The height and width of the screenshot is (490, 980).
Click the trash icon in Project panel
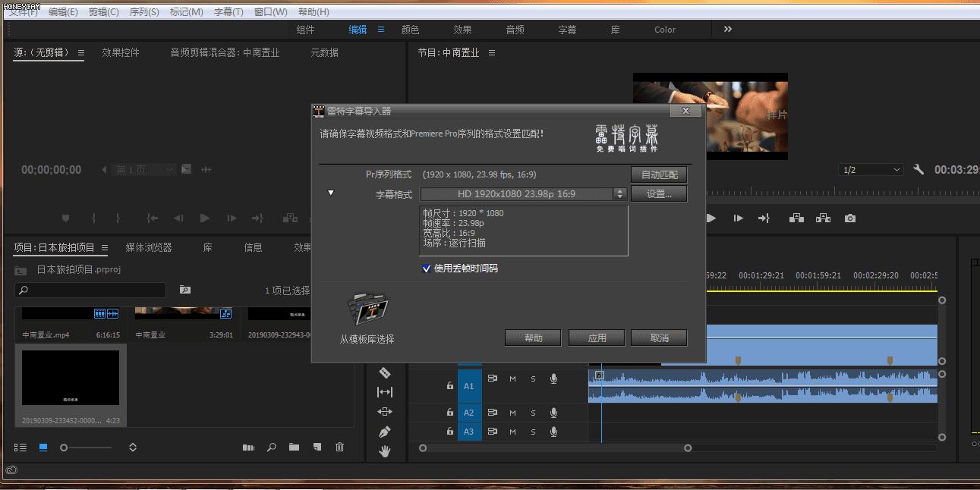click(340, 448)
